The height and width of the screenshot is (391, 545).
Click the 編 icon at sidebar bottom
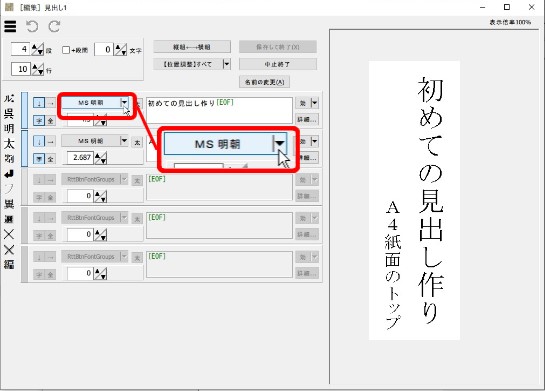click(9, 264)
